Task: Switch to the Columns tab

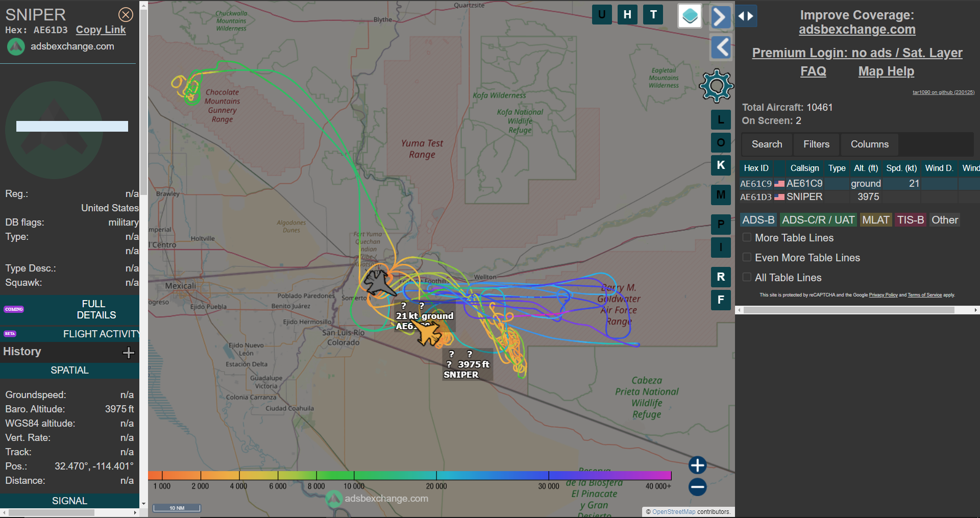Action: point(869,144)
